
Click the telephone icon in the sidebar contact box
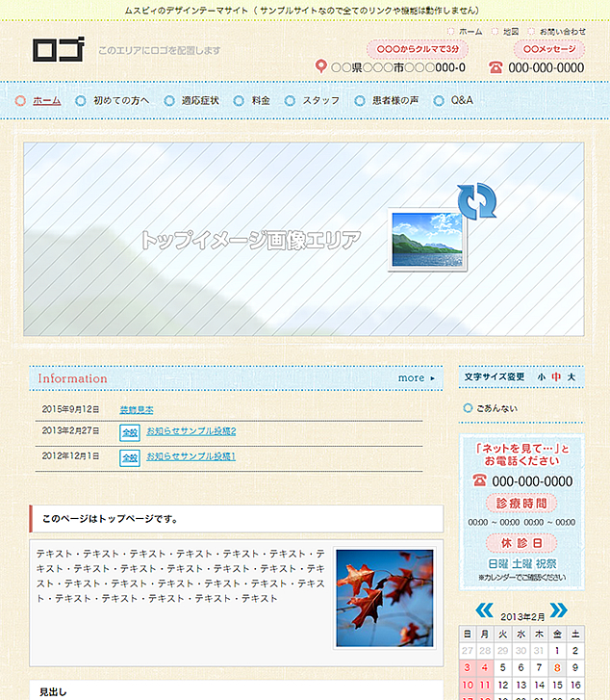(x=479, y=480)
